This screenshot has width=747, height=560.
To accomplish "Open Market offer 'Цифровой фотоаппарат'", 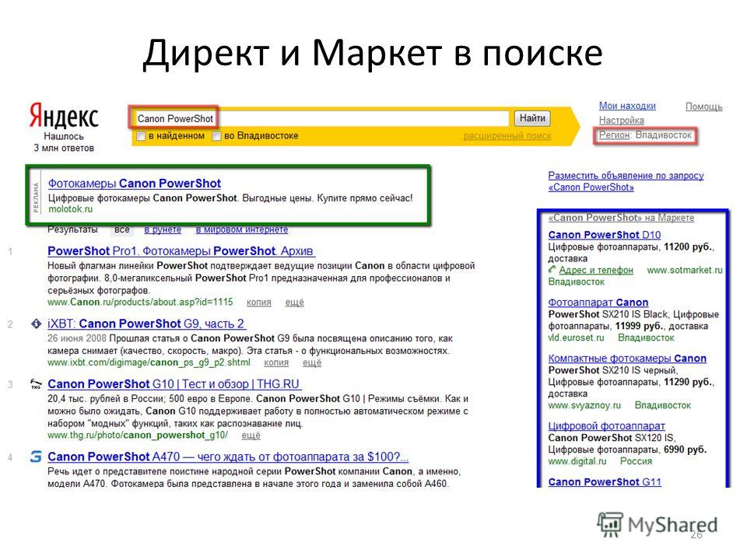I will click(x=606, y=425).
